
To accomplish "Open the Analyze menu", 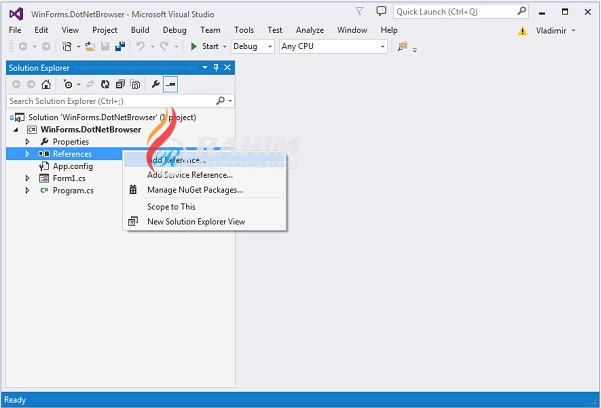I will click(x=310, y=30).
